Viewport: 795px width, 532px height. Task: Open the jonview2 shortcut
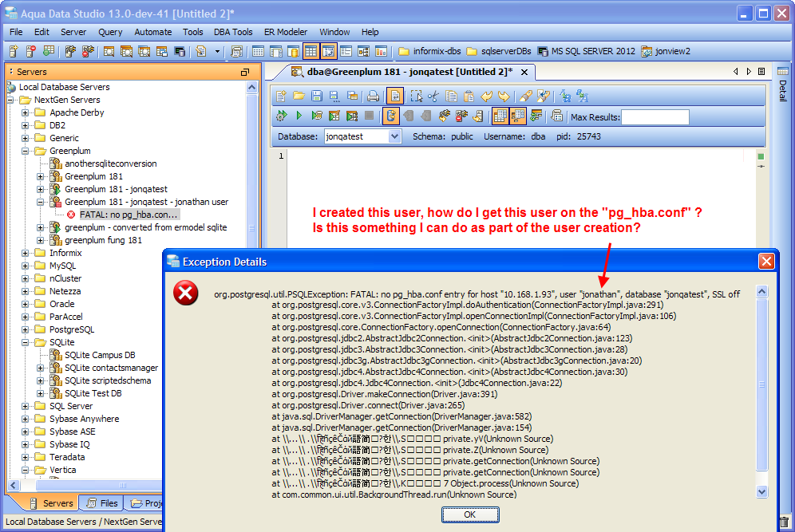(666, 51)
